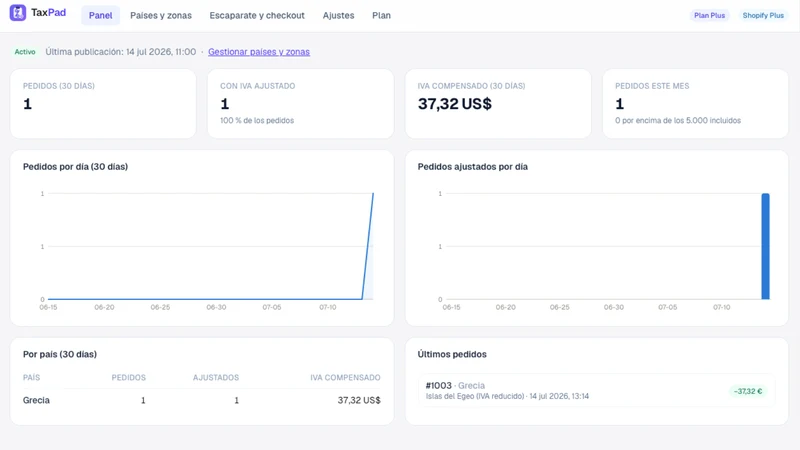Select the Pedidos (30 días) card

(x=103, y=104)
